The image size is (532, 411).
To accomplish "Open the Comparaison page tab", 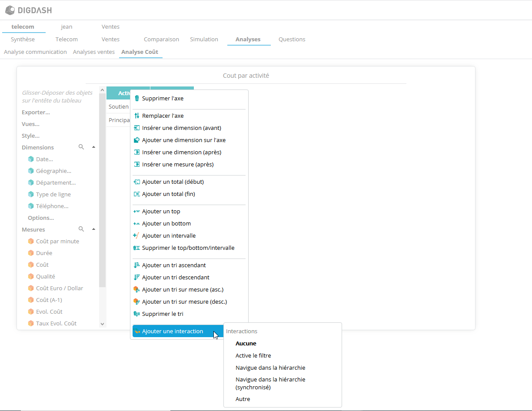I will (x=161, y=39).
